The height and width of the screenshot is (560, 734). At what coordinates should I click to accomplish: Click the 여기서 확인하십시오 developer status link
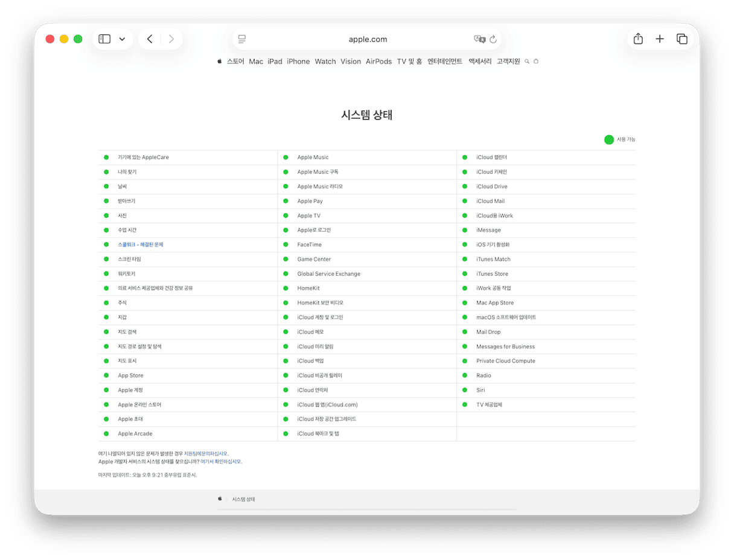(x=220, y=462)
